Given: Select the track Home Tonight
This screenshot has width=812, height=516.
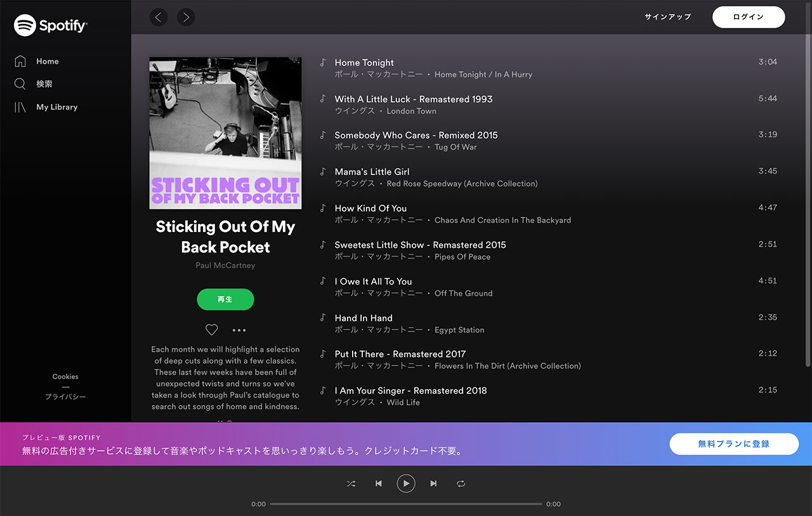Looking at the screenshot, I should 364,63.
